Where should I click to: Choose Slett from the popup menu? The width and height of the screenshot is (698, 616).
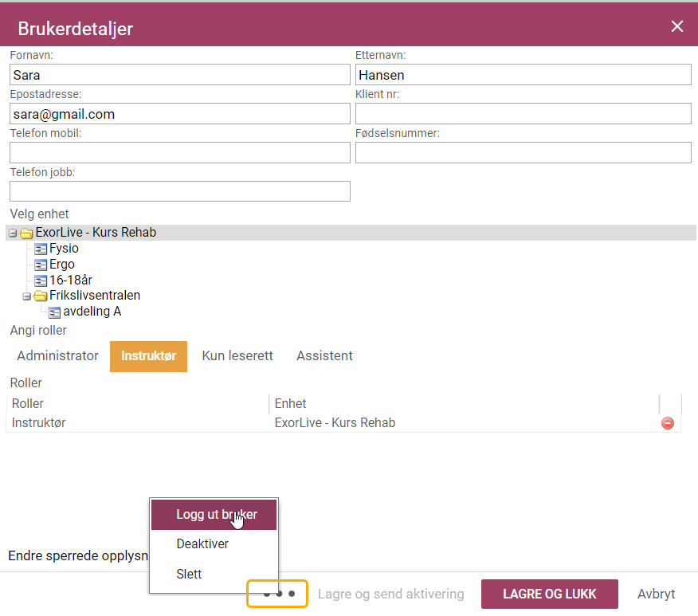pos(214,574)
